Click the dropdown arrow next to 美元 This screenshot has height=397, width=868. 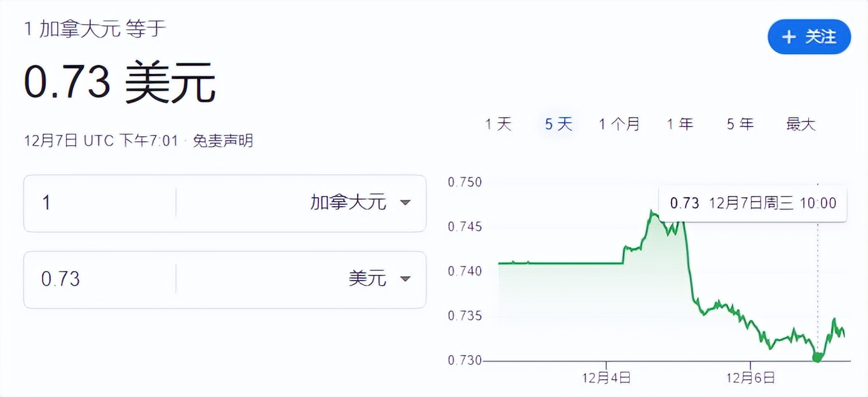(x=405, y=279)
